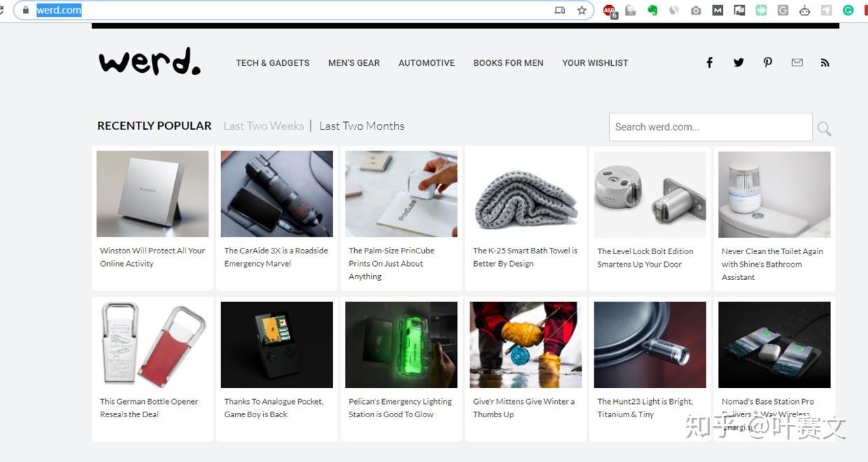Open the robot-face extension icon
Viewport: 868px width, 462px height.
pyautogui.click(x=804, y=10)
